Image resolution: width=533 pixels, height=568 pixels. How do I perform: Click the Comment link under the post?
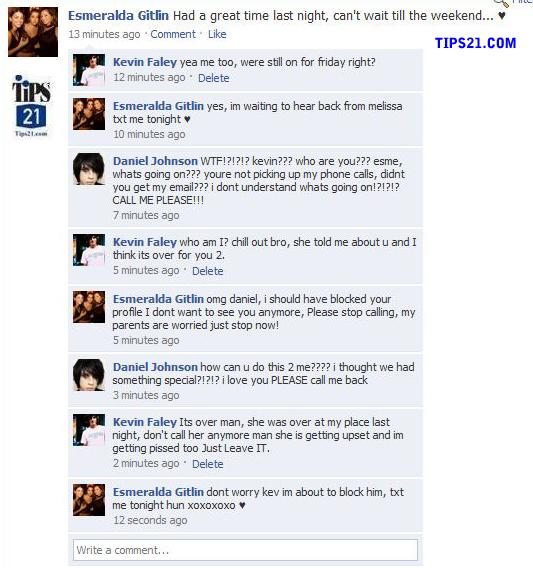click(173, 34)
